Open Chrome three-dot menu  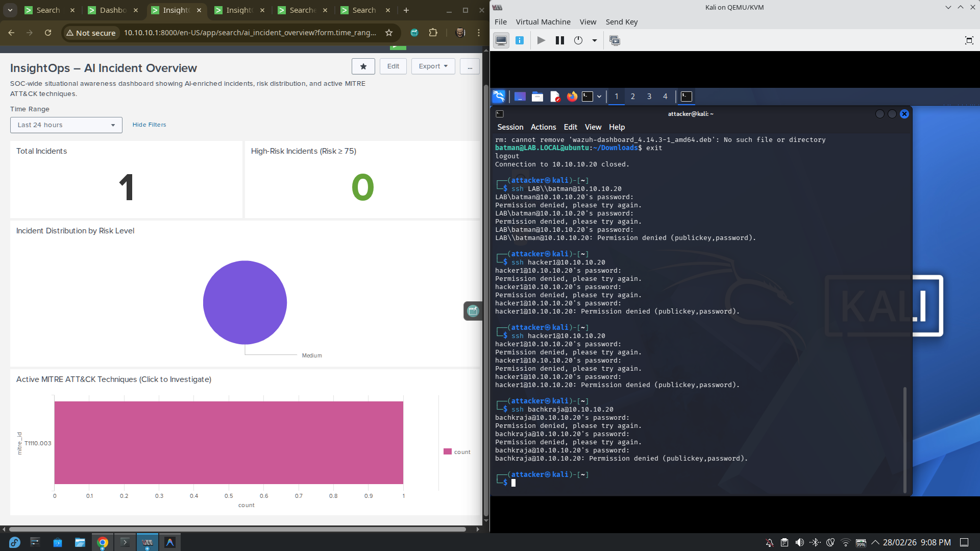pos(478,33)
